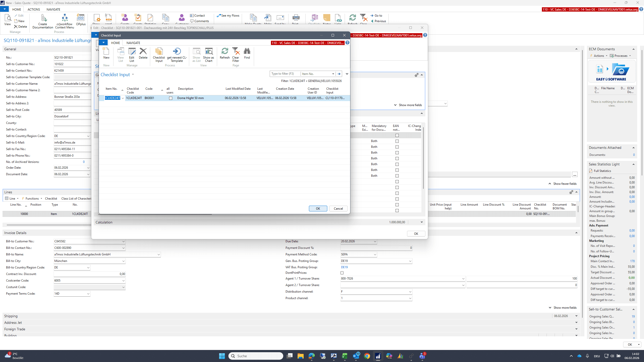Click New in Checklist Input ribbon

coord(106,53)
